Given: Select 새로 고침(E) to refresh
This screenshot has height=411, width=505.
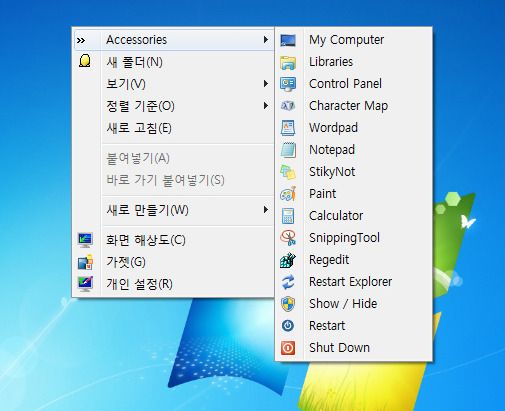Looking at the screenshot, I should tap(173, 128).
